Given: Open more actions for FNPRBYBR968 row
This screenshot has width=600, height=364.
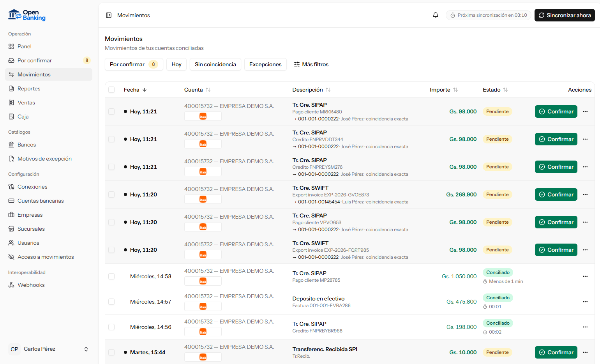Looking at the screenshot, I should pos(585,327).
